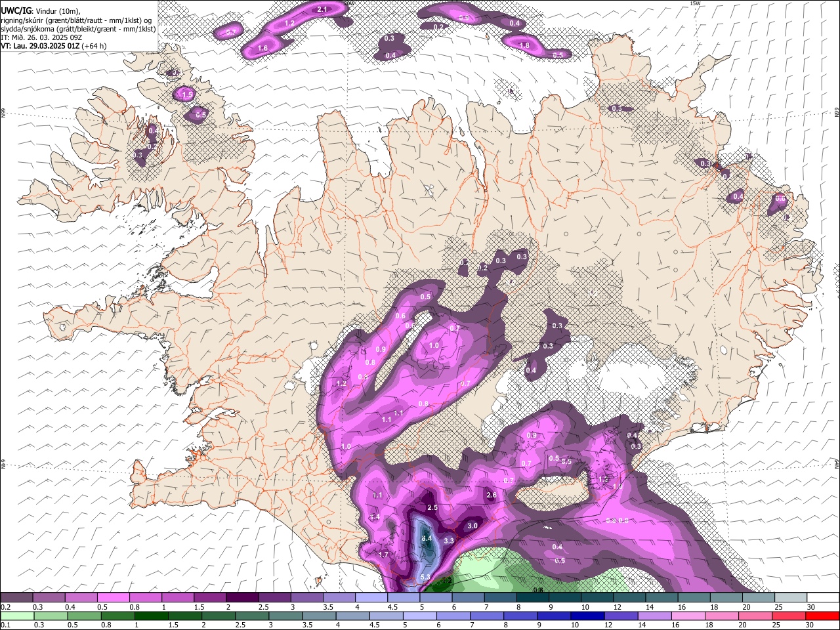
Task: Click the '1.7' precipitation value on the map
Action: coord(384,555)
